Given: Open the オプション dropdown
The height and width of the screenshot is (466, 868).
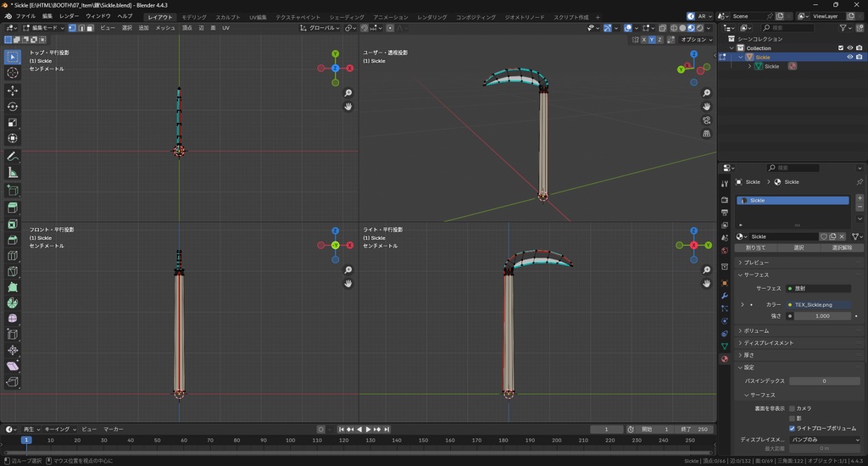Looking at the screenshot, I should coord(696,40).
